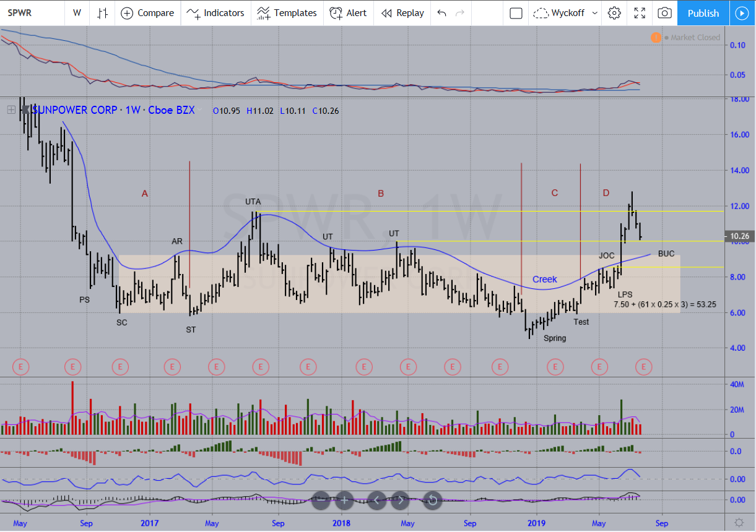Click the 10.26 current price label
The height and width of the screenshot is (532, 756).
tap(741, 236)
